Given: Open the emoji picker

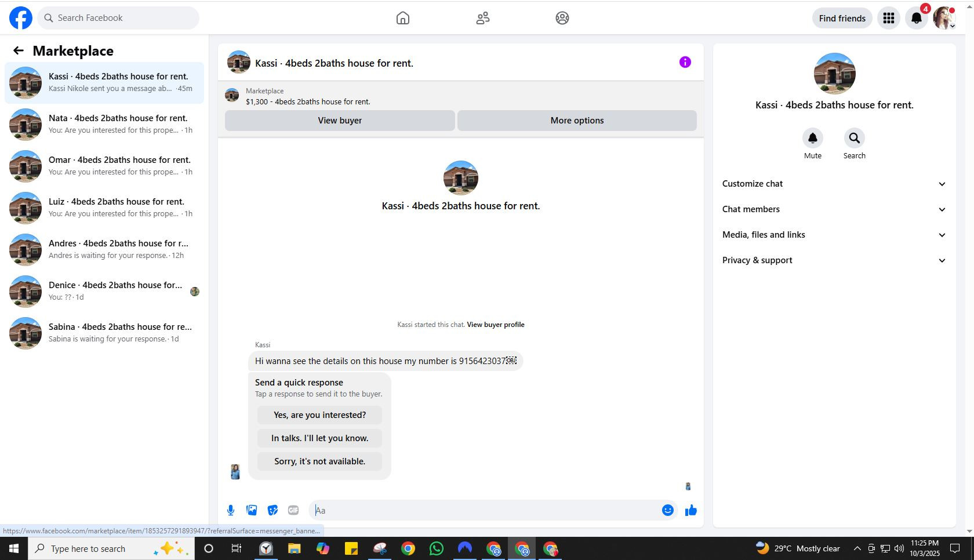Looking at the screenshot, I should tap(668, 510).
